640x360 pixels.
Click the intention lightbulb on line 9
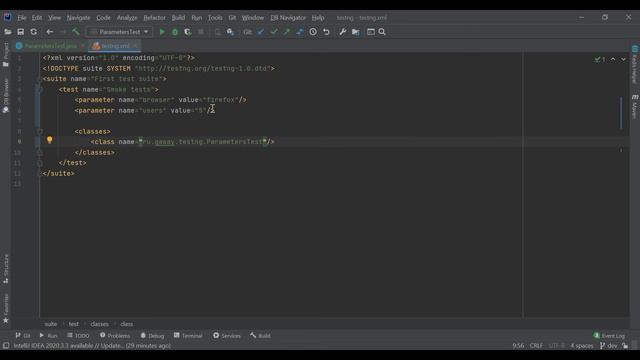[49, 140]
